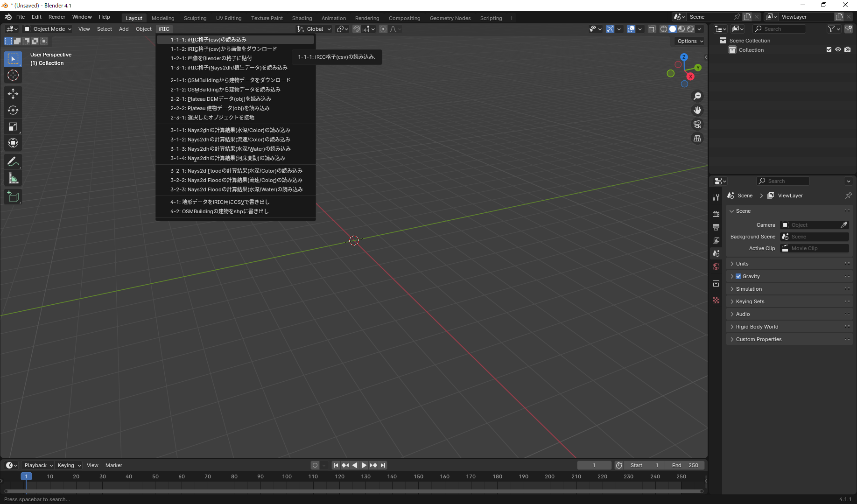The width and height of the screenshot is (857, 504).
Task: Activate the Transform tool
Action: click(x=13, y=143)
